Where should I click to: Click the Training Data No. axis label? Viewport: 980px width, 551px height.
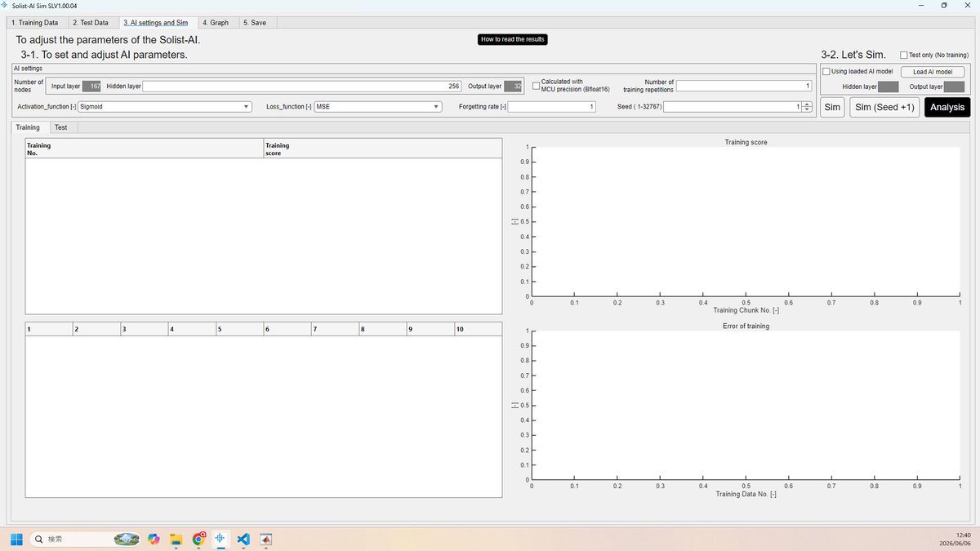click(746, 494)
